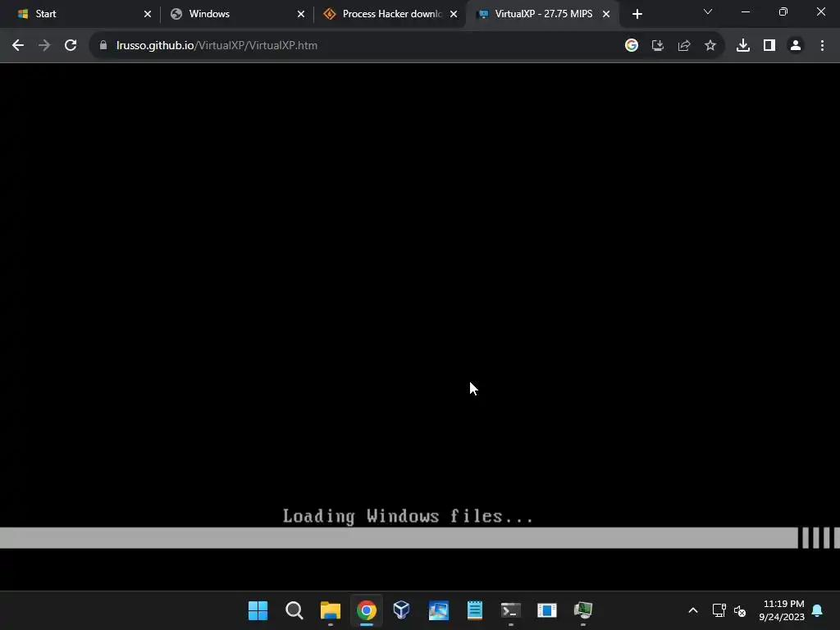The width and height of the screenshot is (840, 630).
Task: Open Chrome three-dot menu
Action: (x=822, y=46)
